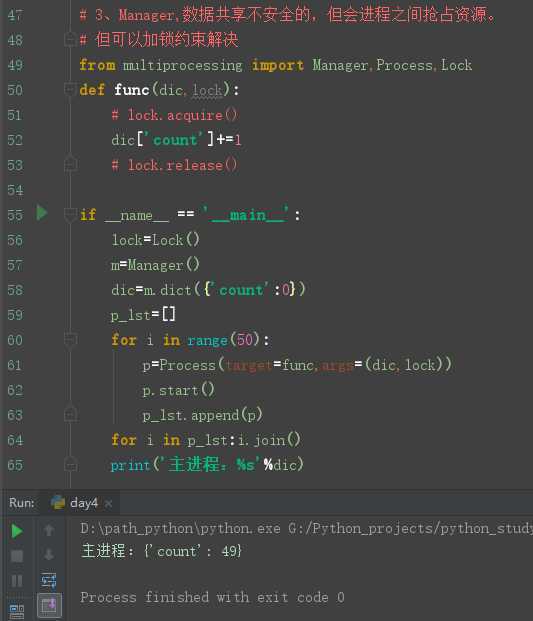
Task: Click 'Manager' in the import statement
Action: click(340, 65)
